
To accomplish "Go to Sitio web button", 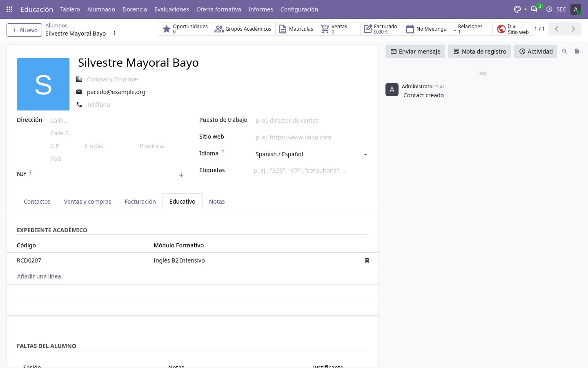I will 514,29.
